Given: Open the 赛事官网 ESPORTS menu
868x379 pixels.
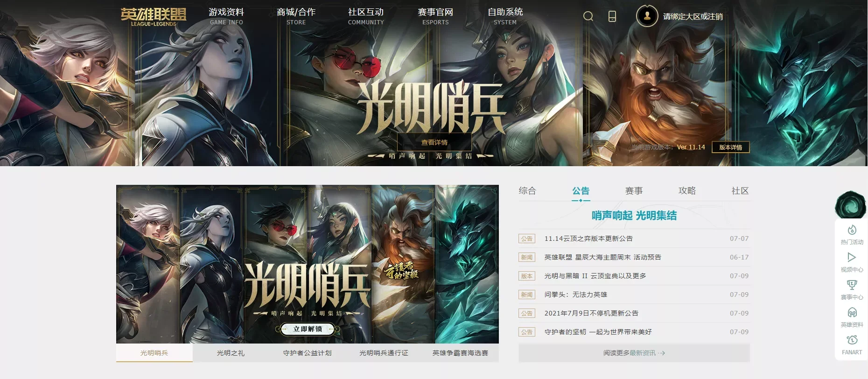Looking at the screenshot, I should coord(435,16).
